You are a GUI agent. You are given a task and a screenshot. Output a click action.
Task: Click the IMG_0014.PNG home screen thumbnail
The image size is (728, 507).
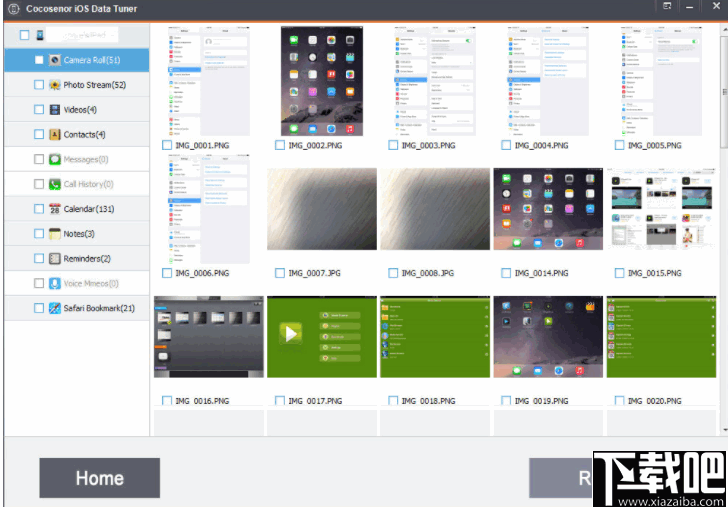pyautogui.click(x=548, y=209)
